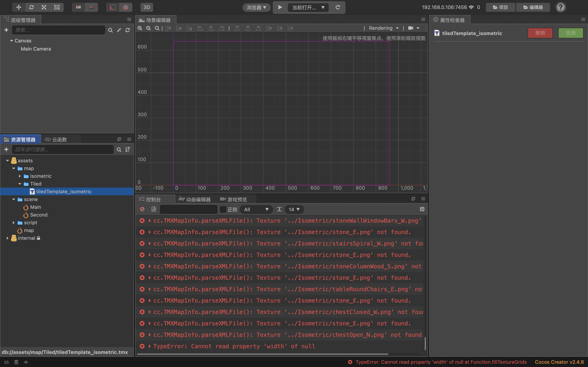Select the rect transform tool
This screenshot has height=367, width=588.
57,7
